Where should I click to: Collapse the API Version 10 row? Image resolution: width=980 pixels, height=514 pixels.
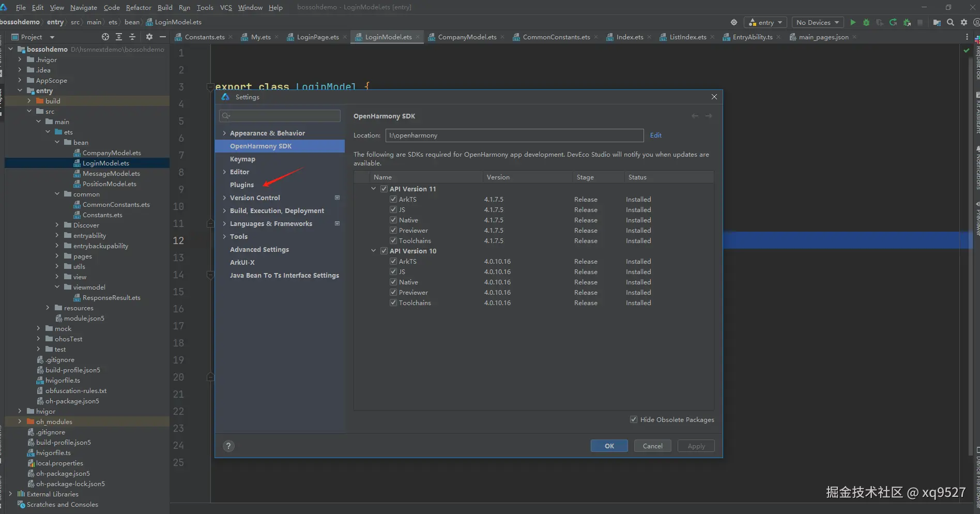tap(374, 251)
